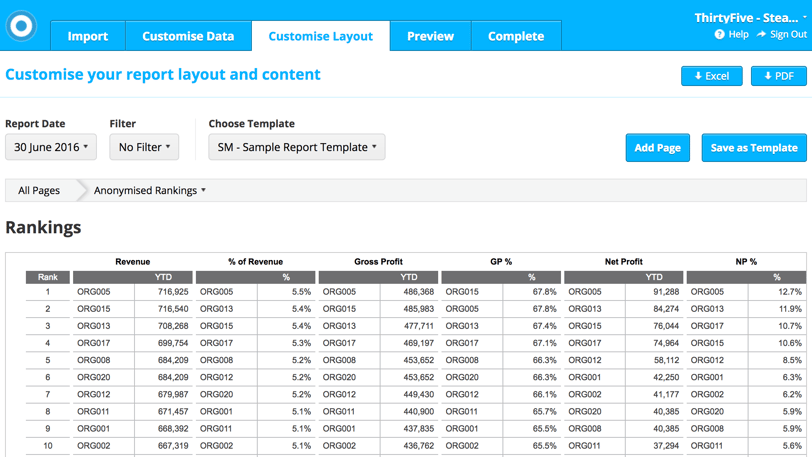Click the revenue value 716,925

click(x=173, y=292)
